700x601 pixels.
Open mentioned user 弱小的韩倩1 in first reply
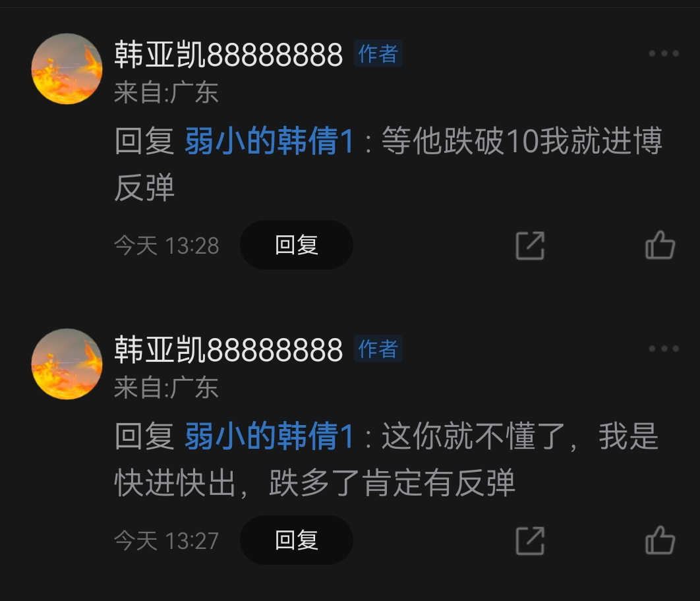coord(269,141)
